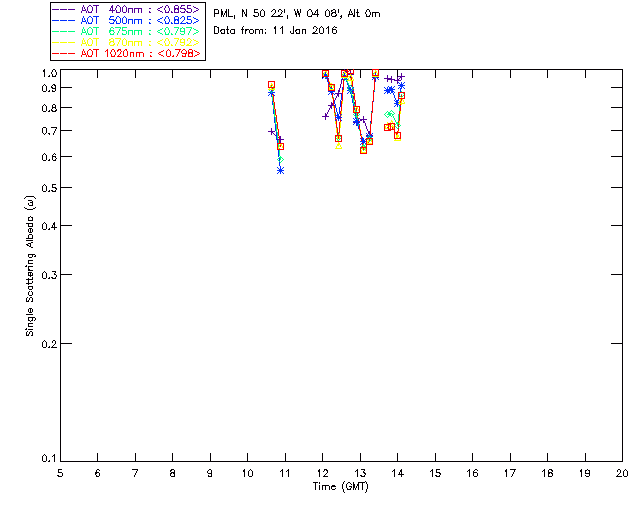Click the 'Data from: 11 Jan 2016' text
The width and height of the screenshot is (640, 512).
[276, 31]
